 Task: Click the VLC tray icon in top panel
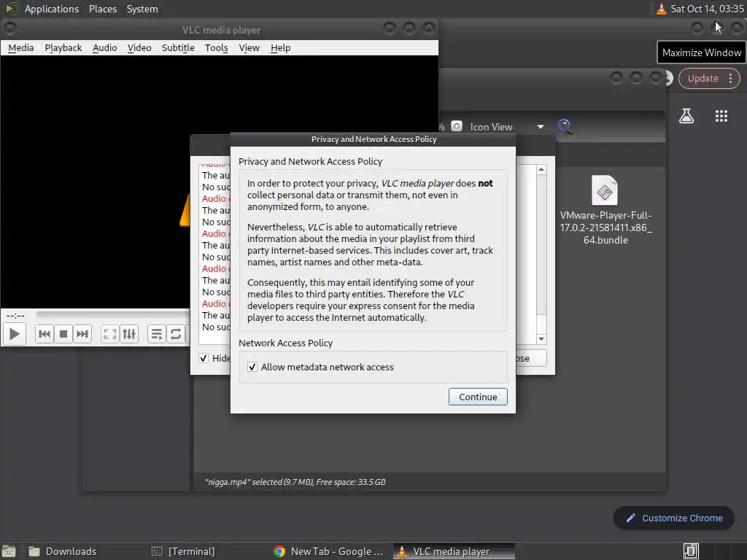tap(661, 9)
